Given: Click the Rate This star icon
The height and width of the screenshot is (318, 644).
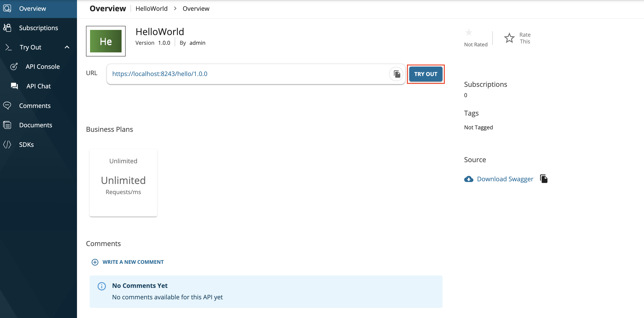Looking at the screenshot, I should pyautogui.click(x=509, y=38).
